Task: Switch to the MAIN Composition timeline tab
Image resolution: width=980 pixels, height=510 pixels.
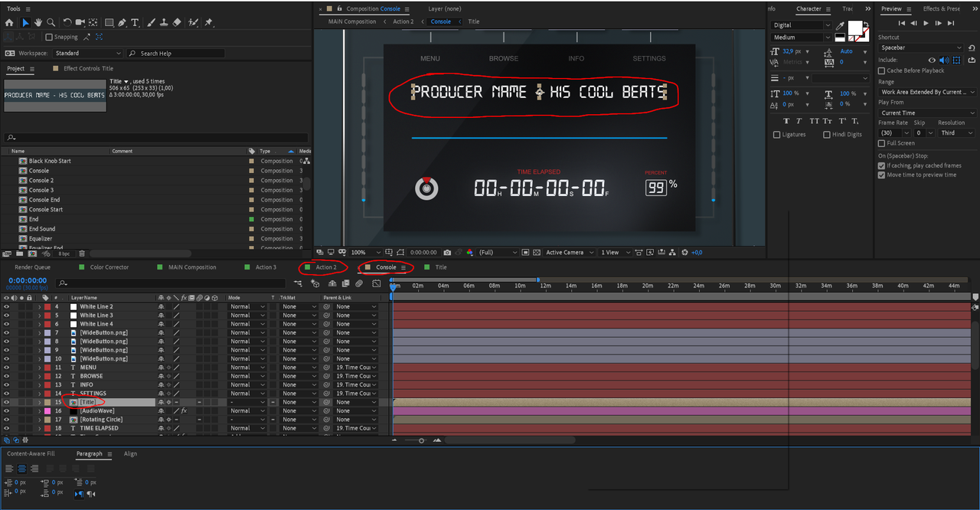Action: click(192, 267)
